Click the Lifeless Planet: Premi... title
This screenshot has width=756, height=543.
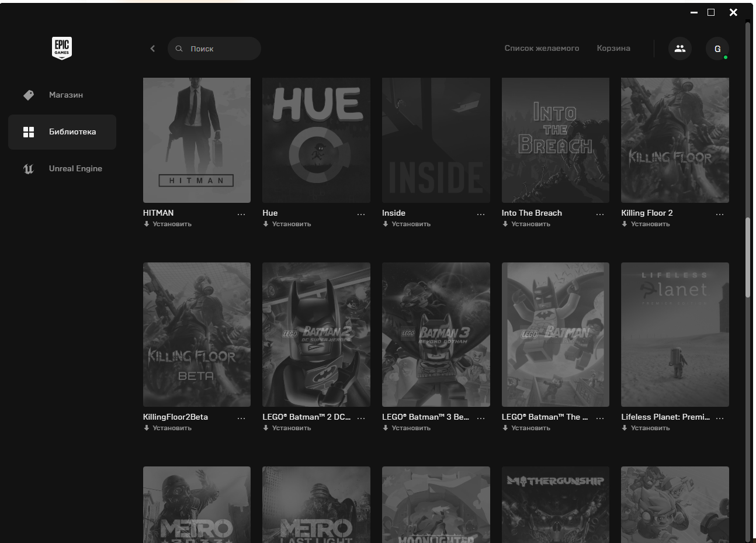(665, 417)
